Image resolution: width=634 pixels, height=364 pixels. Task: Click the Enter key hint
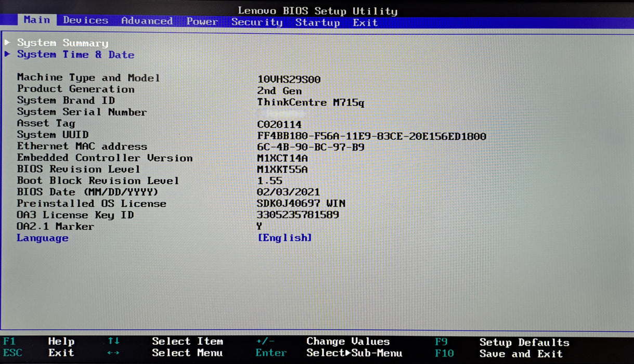click(x=271, y=353)
